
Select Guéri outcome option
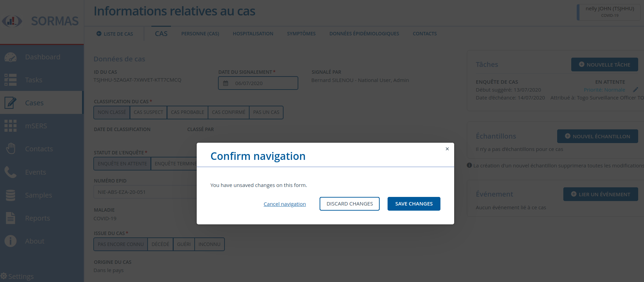pyautogui.click(x=184, y=244)
